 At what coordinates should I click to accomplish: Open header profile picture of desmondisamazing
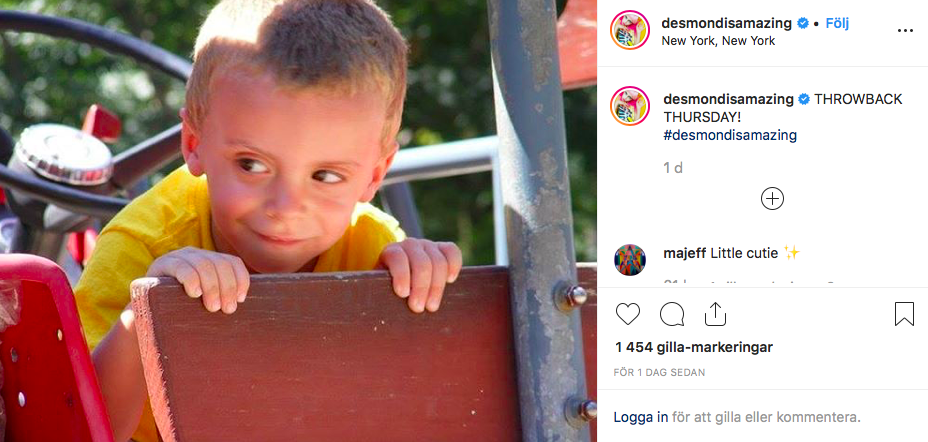pyautogui.click(x=630, y=30)
